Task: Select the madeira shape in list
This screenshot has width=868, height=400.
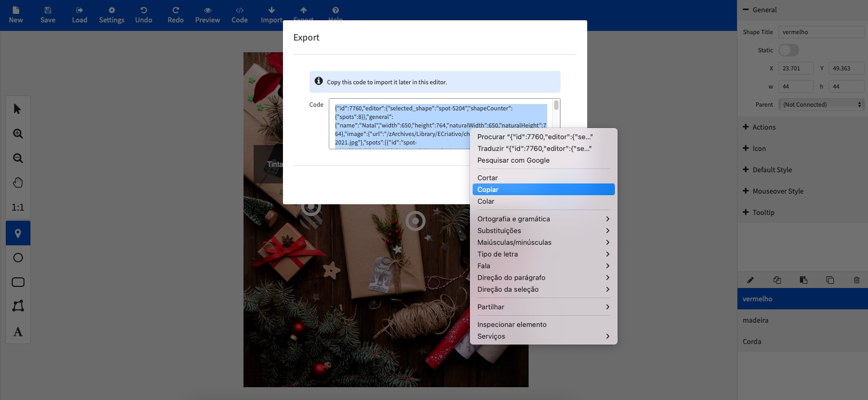Action: [802, 320]
